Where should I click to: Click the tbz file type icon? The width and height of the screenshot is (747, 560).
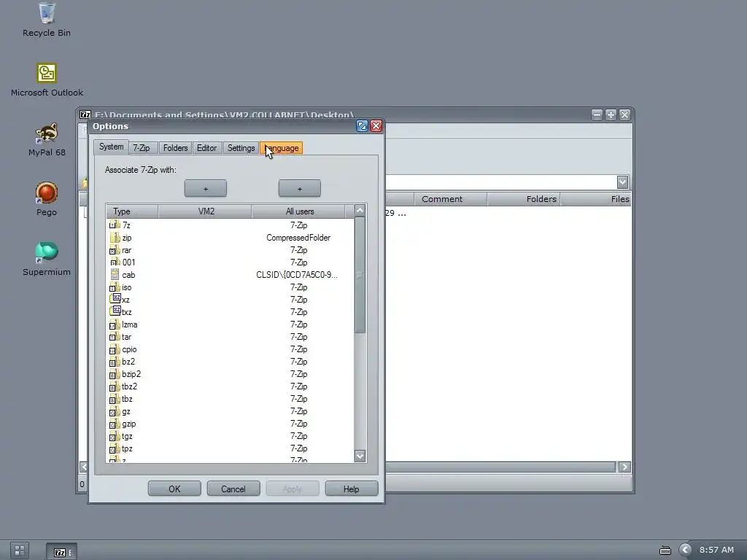[x=115, y=399]
